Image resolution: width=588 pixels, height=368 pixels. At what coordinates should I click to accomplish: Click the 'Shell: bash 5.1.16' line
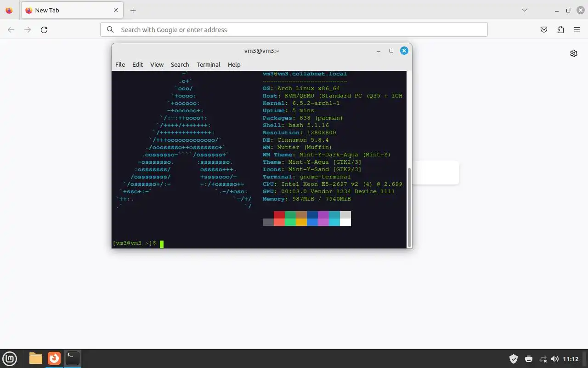point(296,125)
